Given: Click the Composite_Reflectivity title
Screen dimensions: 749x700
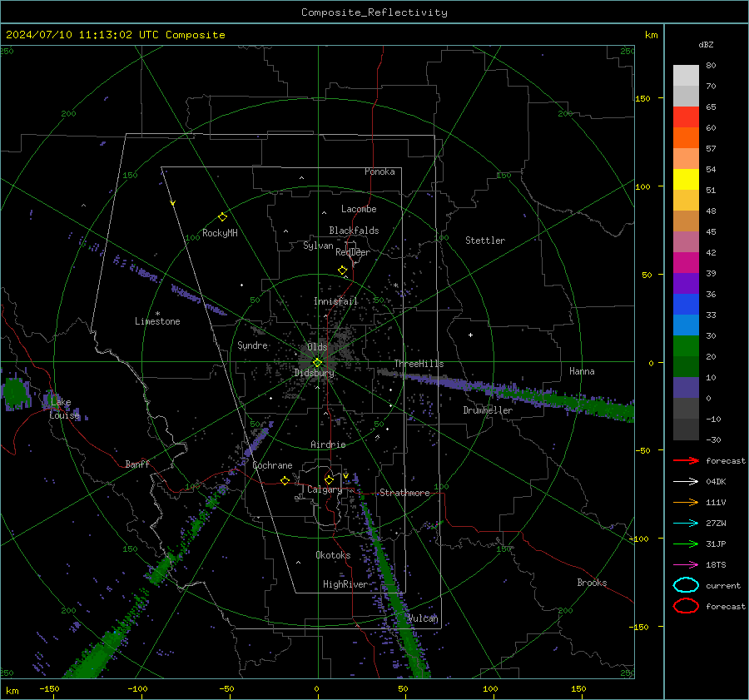Looking at the screenshot, I should [x=374, y=12].
